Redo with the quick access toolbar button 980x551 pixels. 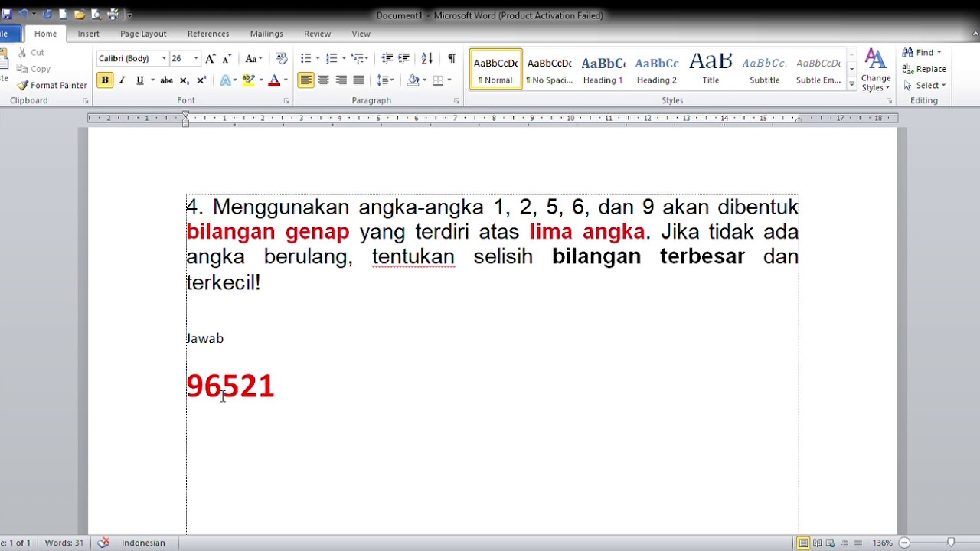pyautogui.click(x=47, y=15)
